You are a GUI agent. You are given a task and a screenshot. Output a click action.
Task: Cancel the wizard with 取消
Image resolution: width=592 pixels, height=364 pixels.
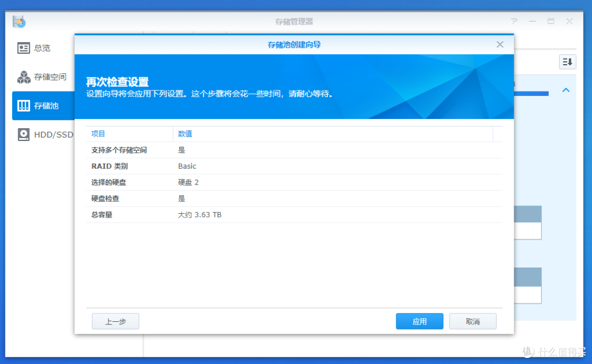[x=473, y=322]
